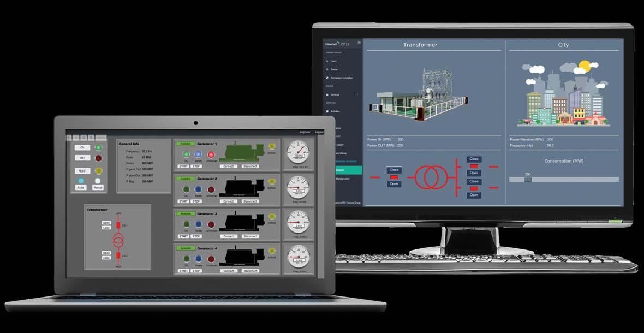Click the Nexova CITEF logo
Image resolution: width=644 pixels, height=333 pixels.
(337, 44)
